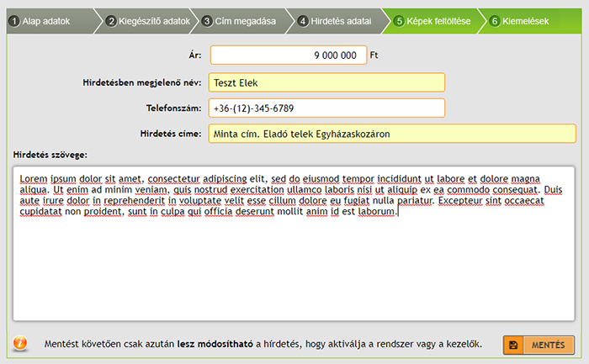Select the Hirdetés adatai step
Viewport: 589px width, 364px height.
coord(340,20)
